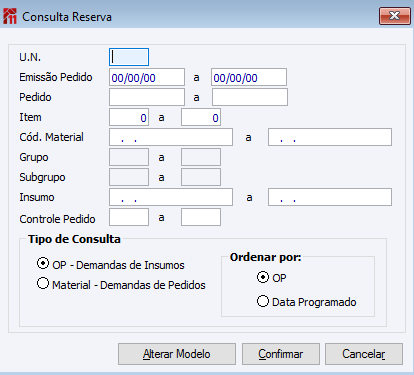Click the Item ending number field
This screenshot has height=375, width=414.
(x=201, y=117)
